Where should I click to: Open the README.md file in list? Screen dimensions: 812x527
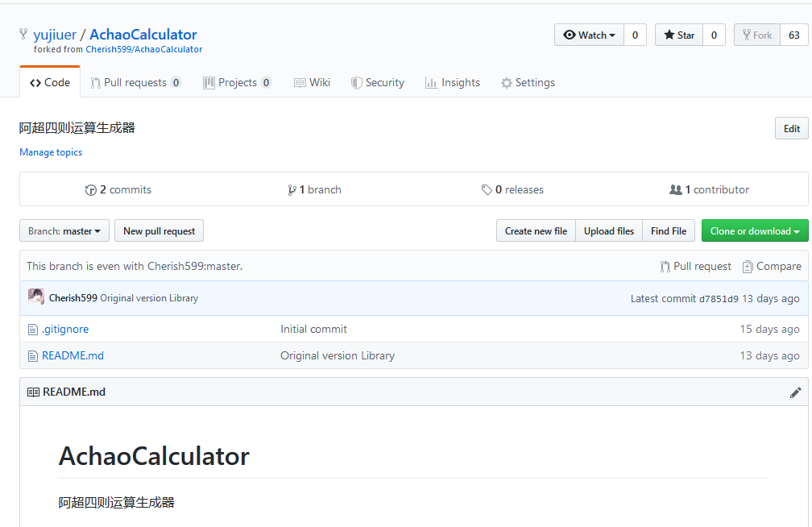pos(72,355)
